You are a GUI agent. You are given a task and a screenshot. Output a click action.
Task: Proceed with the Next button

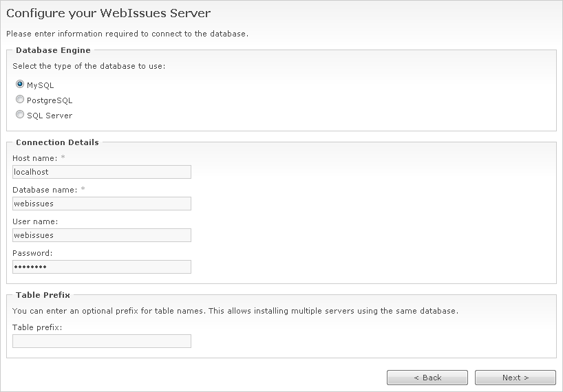click(x=516, y=378)
